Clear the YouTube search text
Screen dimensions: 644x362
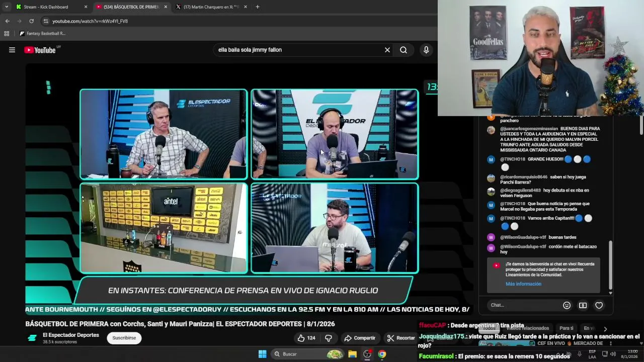387,50
